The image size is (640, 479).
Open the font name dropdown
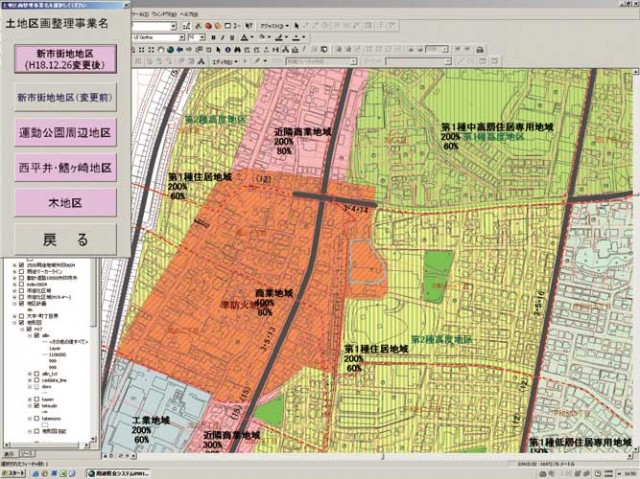(x=182, y=38)
